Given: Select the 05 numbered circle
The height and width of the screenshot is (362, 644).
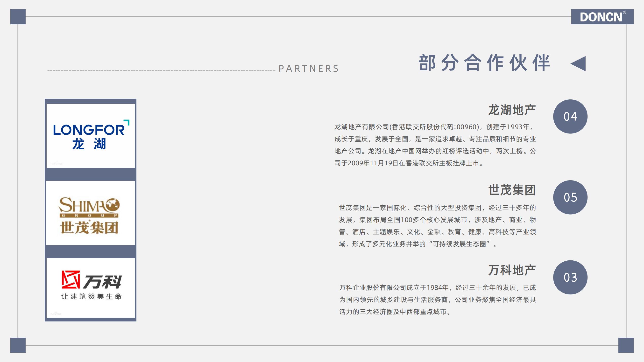Looking at the screenshot, I should (x=570, y=197).
